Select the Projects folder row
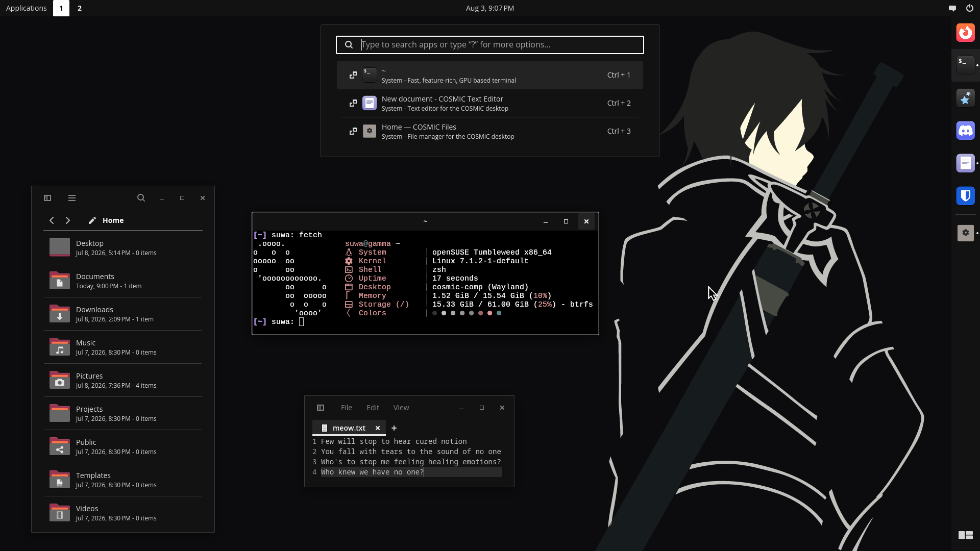Screen dimensions: 980x551 click(123, 413)
